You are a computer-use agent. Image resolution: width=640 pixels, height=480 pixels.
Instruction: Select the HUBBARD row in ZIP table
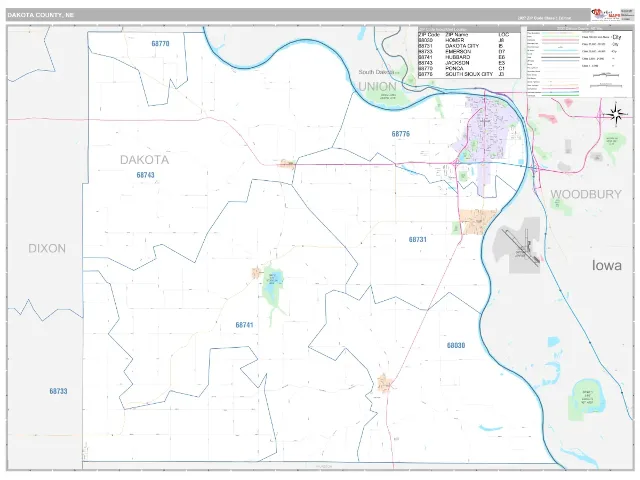[469, 58]
